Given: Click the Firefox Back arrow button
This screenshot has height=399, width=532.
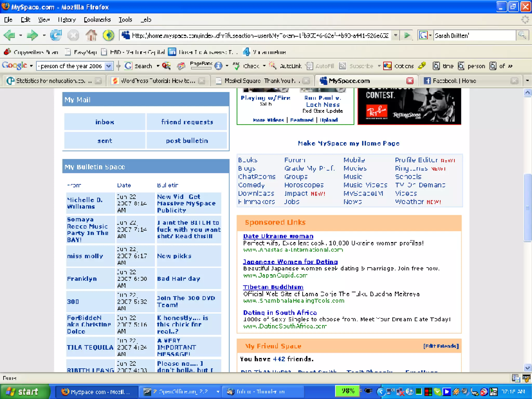Looking at the screenshot, I should [10, 35].
